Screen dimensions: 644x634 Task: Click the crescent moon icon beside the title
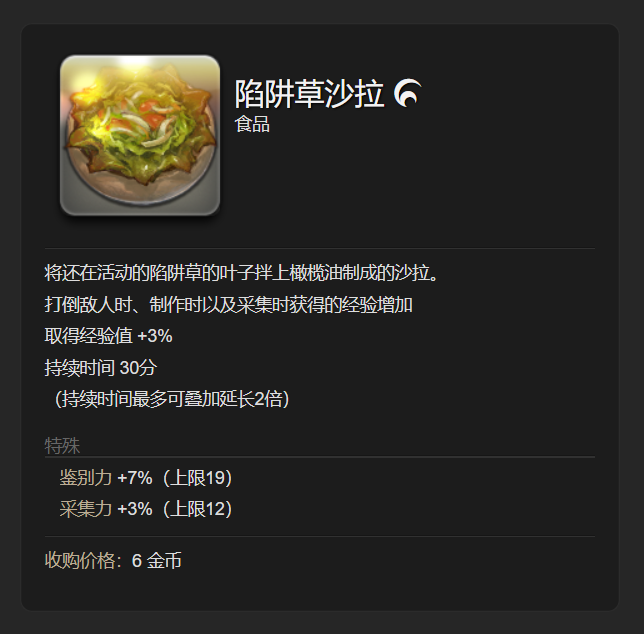[408, 93]
